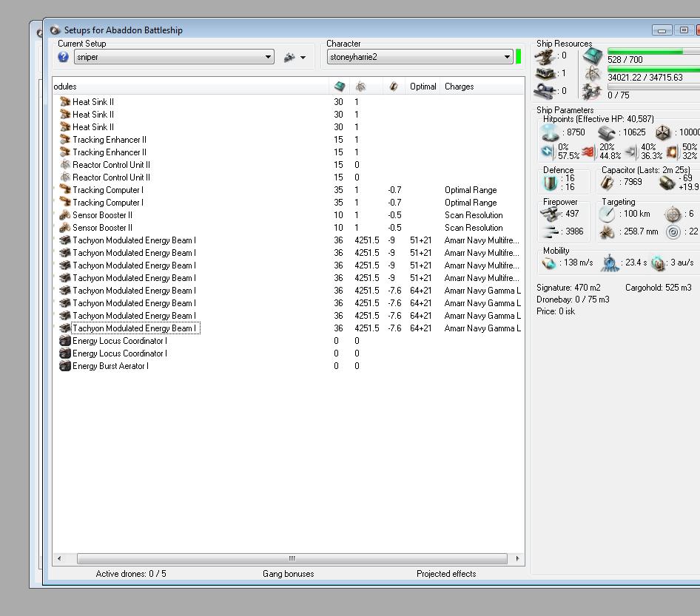Click the warp speed icon showing 3 au/s
The height and width of the screenshot is (616, 700).
click(658, 263)
